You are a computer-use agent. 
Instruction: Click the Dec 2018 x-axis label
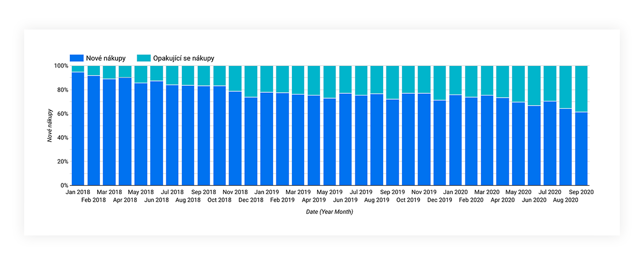click(251, 200)
